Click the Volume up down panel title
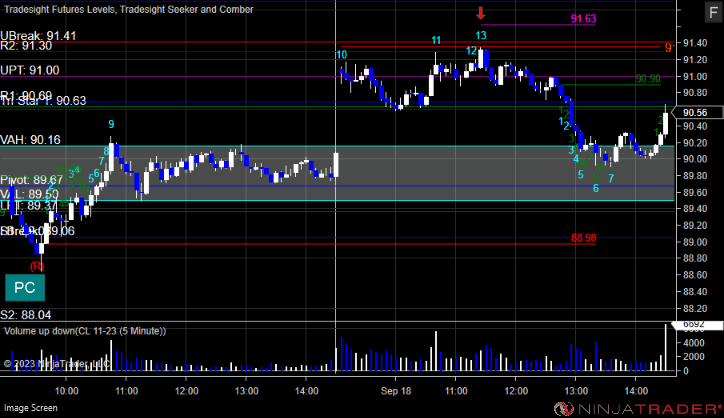The image size is (724, 418). pyautogui.click(x=85, y=331)
